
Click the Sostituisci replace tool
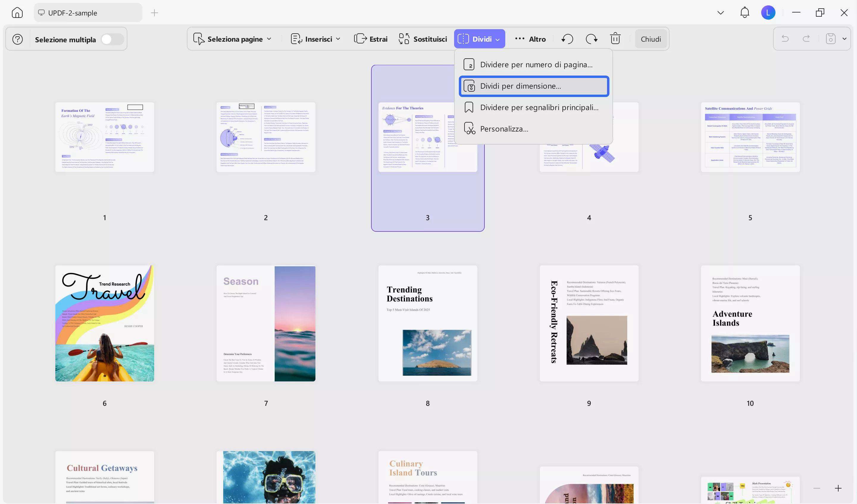click(x=423, y=39)
